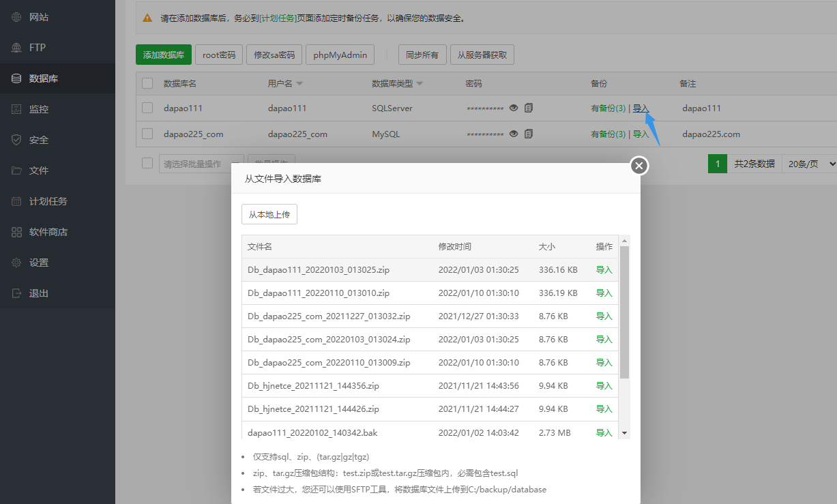Tick the checkbox for dapao225_com row
This screenshot has width=837, height=504.
coord(147,134)
